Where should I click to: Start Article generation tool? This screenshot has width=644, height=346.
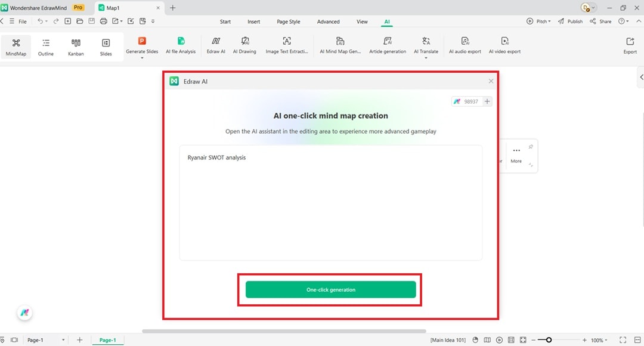pos(388,45)
